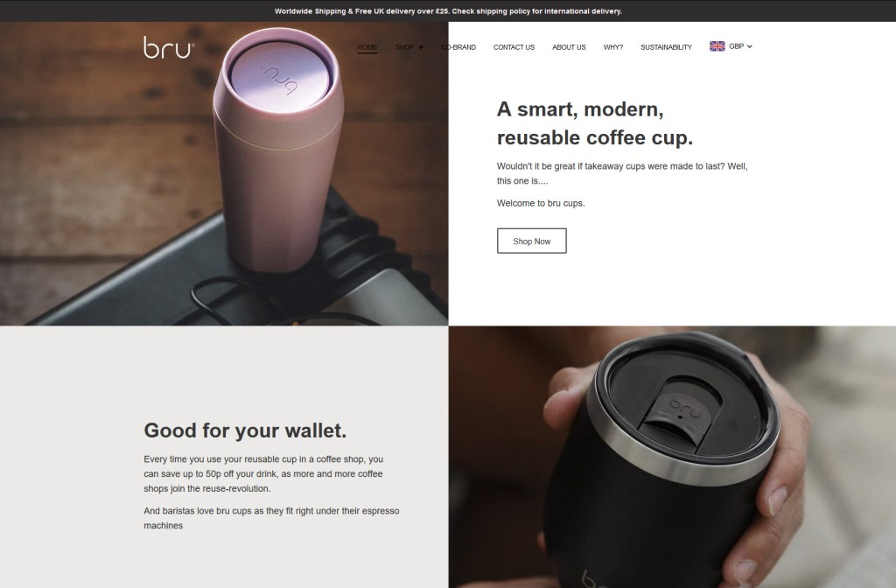Click the shipping policy announcement banner

point(448,10)
